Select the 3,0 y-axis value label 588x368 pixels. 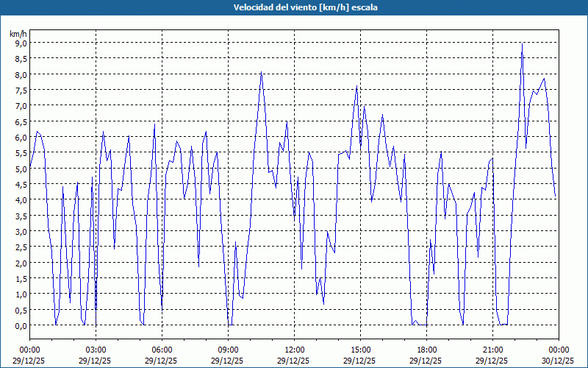click(21, 231)
